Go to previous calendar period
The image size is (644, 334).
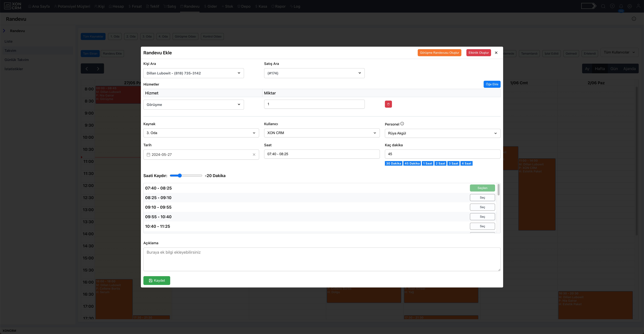87,69
